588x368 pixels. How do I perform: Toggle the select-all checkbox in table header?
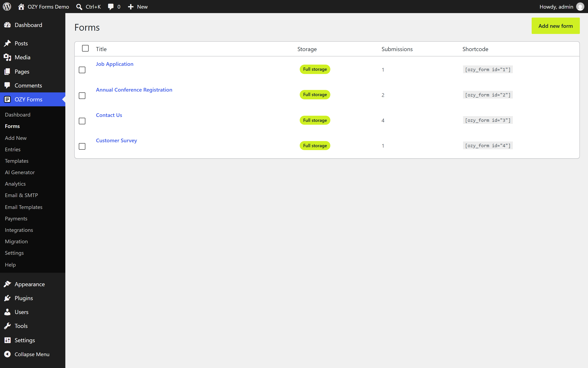85,48
